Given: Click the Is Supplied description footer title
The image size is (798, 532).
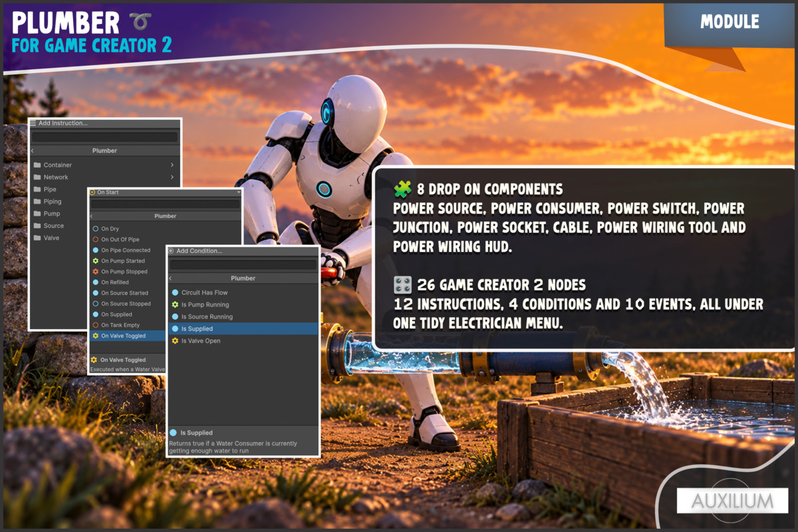Looking at the screenshot, I should [197, 433].
